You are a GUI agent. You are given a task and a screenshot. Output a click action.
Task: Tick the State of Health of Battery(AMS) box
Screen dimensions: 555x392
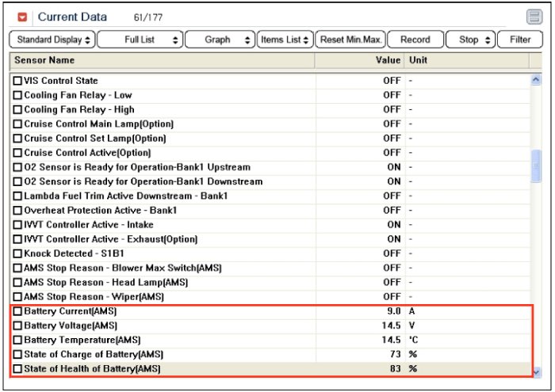18,369
